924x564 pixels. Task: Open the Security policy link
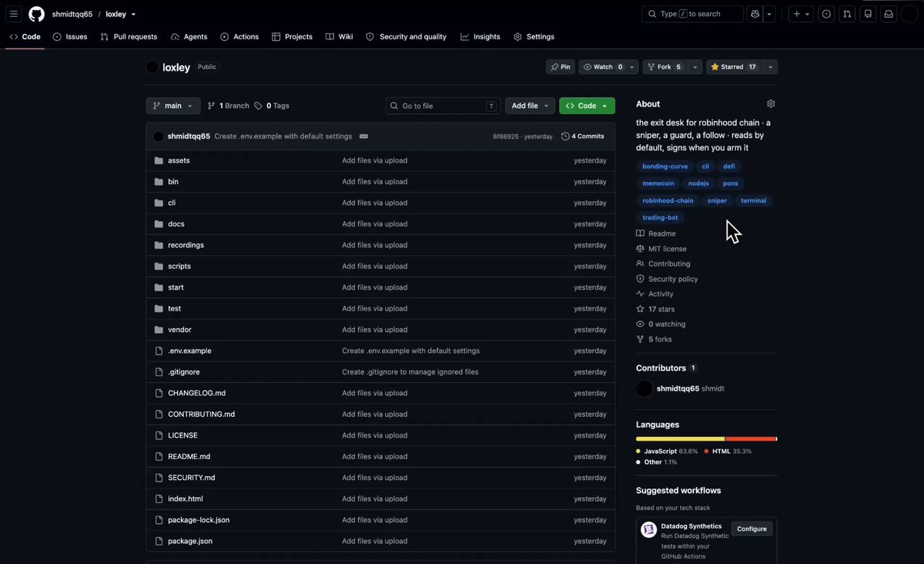pos(667,279)
